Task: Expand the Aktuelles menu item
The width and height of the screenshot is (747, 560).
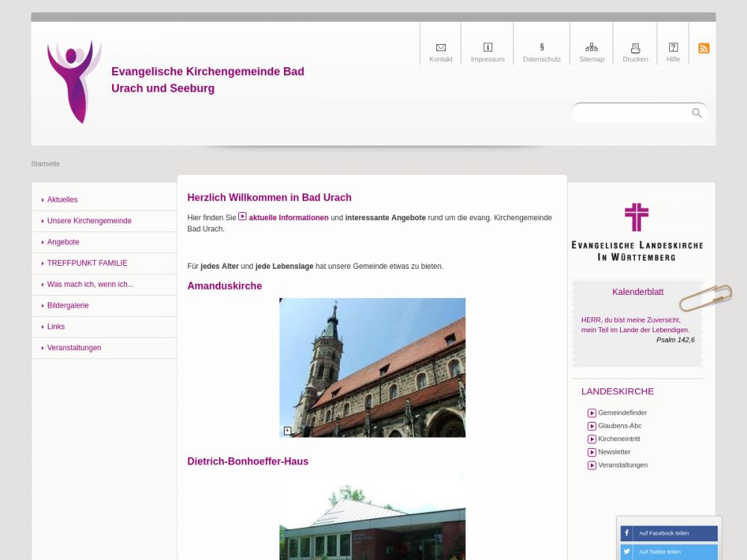Action: (x=63, y=200)
